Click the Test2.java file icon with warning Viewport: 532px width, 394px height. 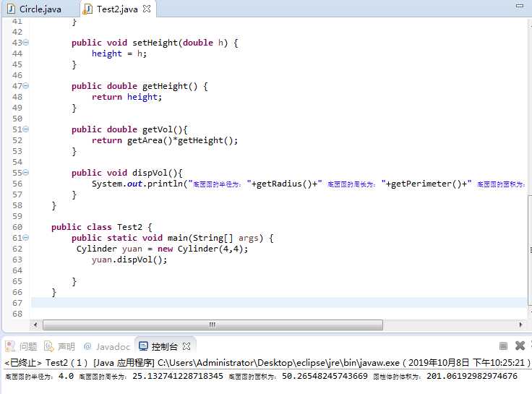pyautogui.click(x=87, y=9)
